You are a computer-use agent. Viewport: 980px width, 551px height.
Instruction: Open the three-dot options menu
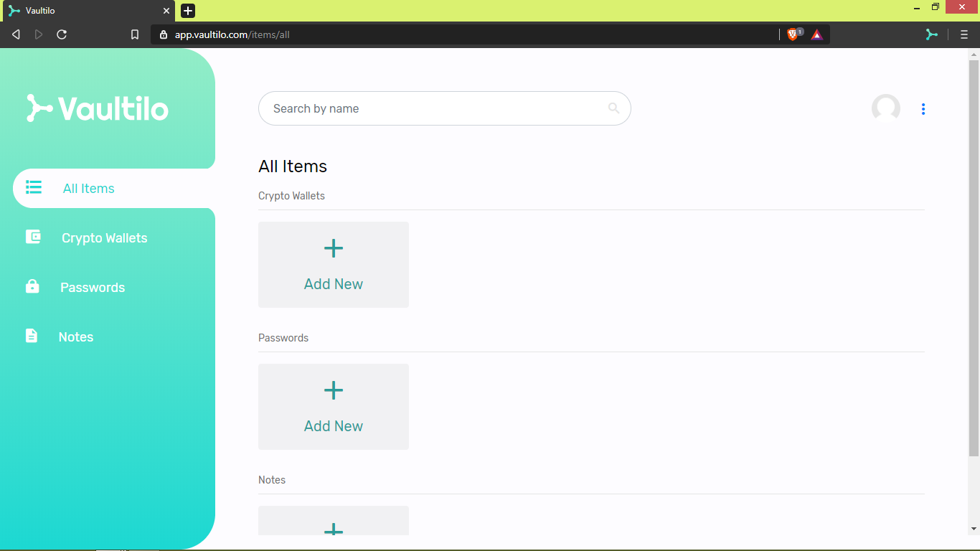(923, 109)
